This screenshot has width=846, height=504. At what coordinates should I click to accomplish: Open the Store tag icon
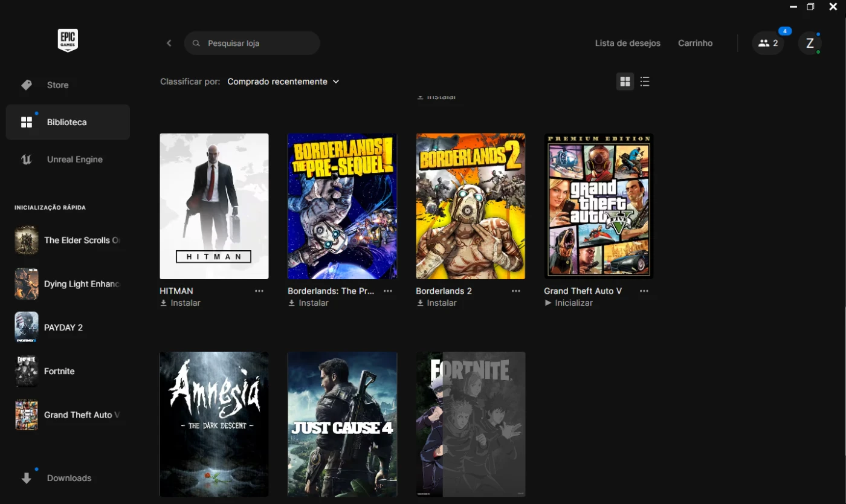click(x=27, y=85)
